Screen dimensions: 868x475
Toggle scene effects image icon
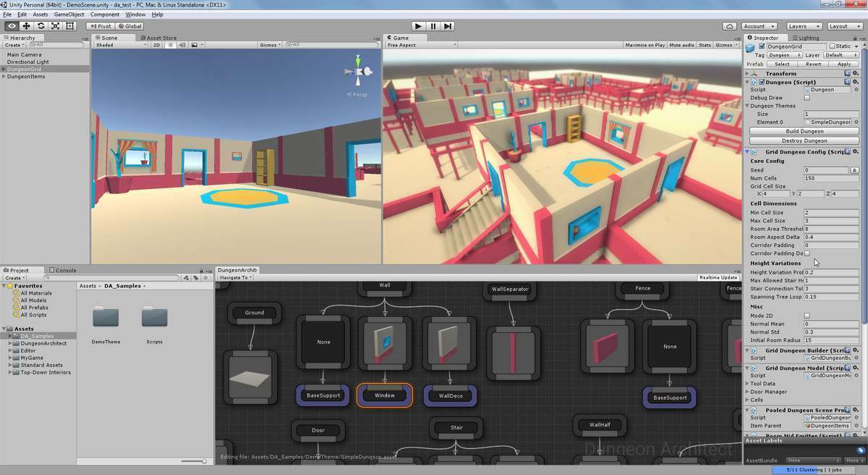click(195, 45)
